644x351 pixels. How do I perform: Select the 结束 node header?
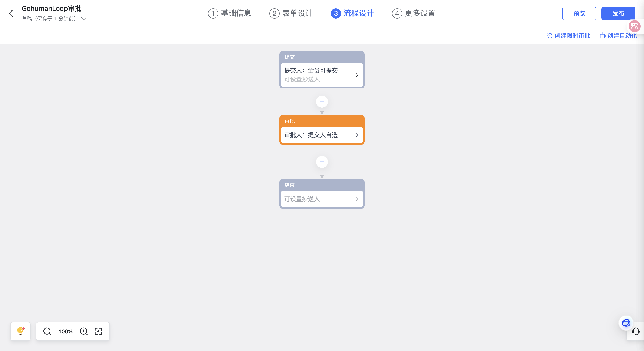pyautogui.click(x=322, y=185)
